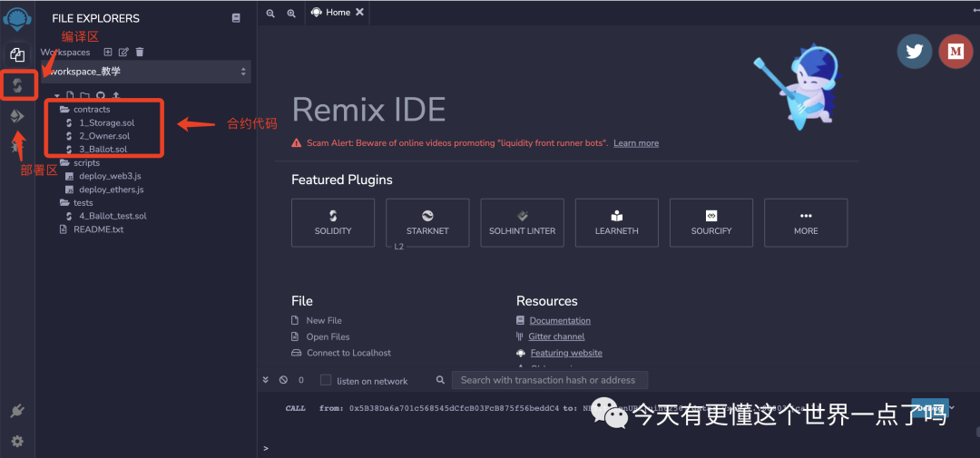Image resolution: width=980 pixels, height=458 pixels.
Task: Click the Remix logo home icon
Action: coord(17,19)
